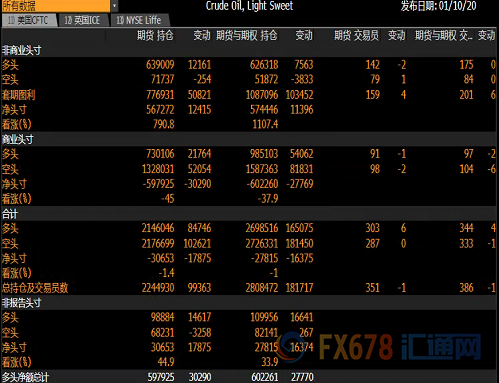Click commercial long value 730106
The height and width of the screenshot is (383, 499).
click(x=160, y=154)
